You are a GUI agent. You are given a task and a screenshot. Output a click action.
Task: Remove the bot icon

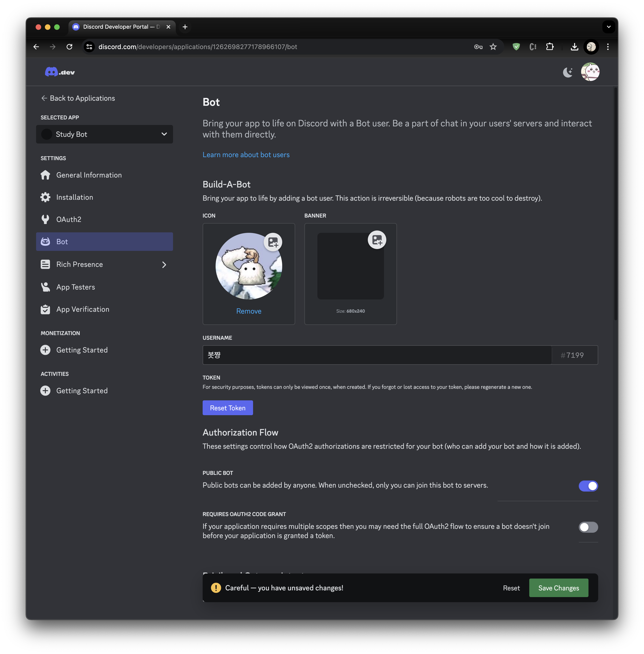click(249, 311)
